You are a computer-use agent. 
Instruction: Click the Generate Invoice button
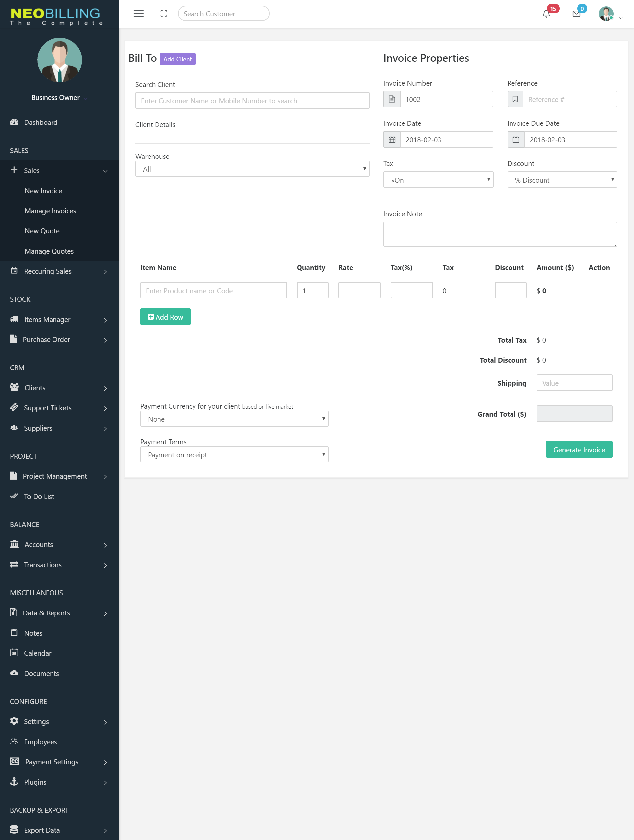(x=579, y=450)
